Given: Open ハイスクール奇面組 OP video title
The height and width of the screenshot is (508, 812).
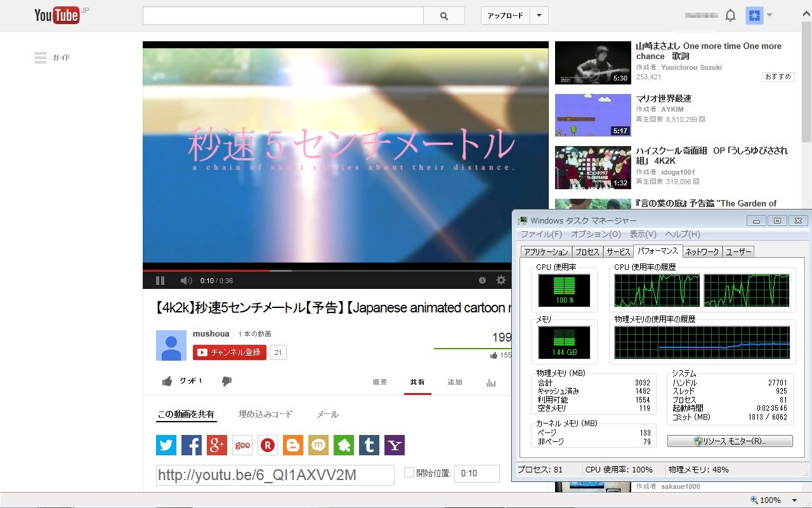Looking at the screenshot, I should point(712,156).
